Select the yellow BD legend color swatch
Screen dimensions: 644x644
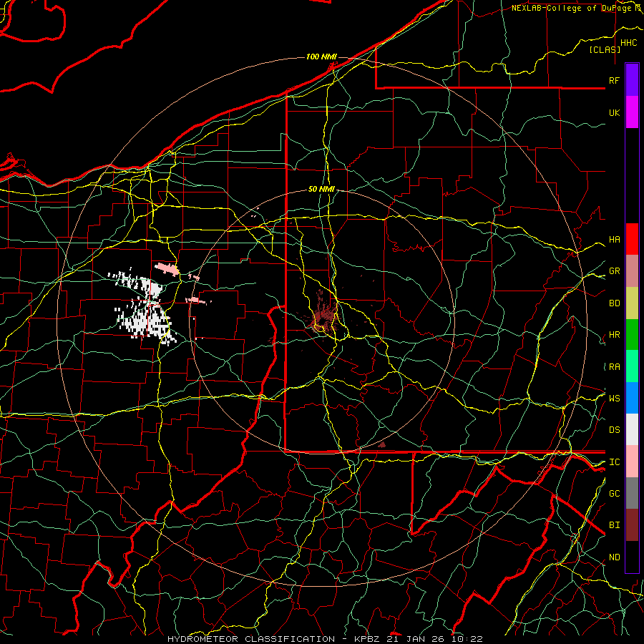click(632, 303)
